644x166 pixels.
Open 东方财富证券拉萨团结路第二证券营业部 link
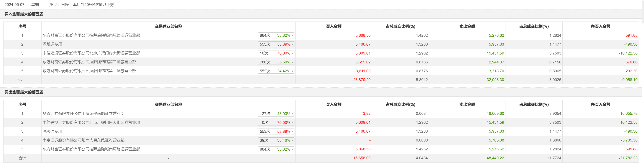[x=89, y=62]
